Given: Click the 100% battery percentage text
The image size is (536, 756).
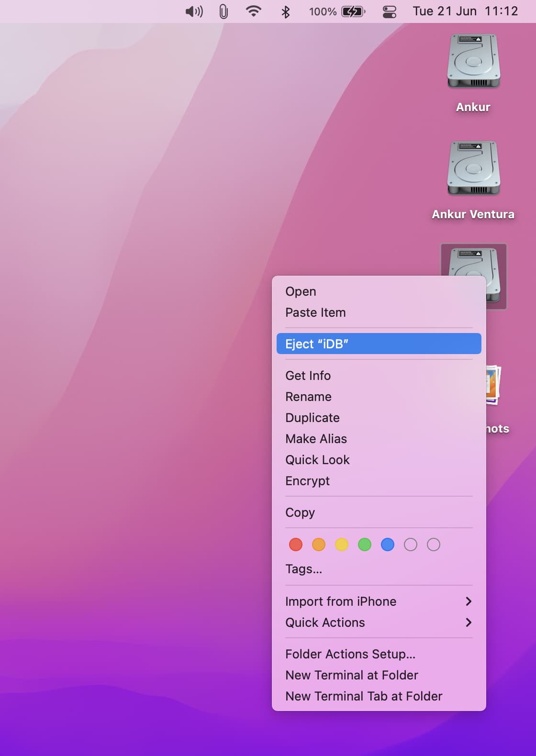Looking at the screenshot, I should (323, 11).
